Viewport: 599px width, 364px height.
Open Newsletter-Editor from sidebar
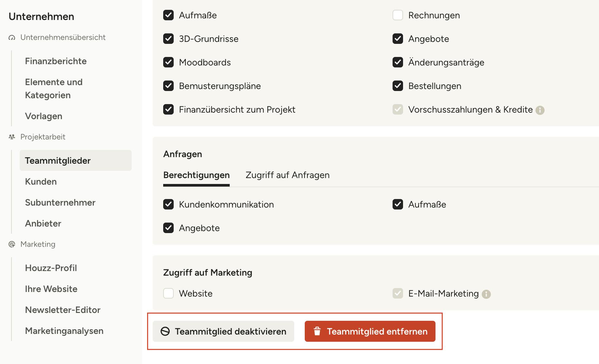coord(63,310)
